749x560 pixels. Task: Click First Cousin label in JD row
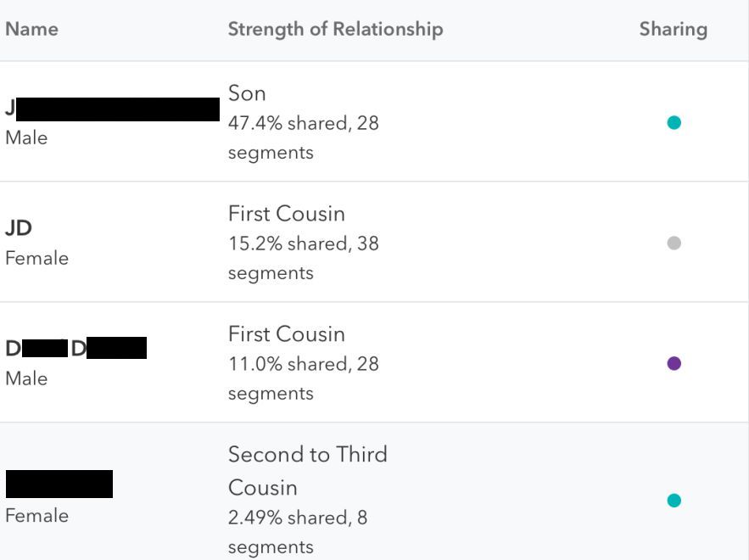[x=286, y=214]
